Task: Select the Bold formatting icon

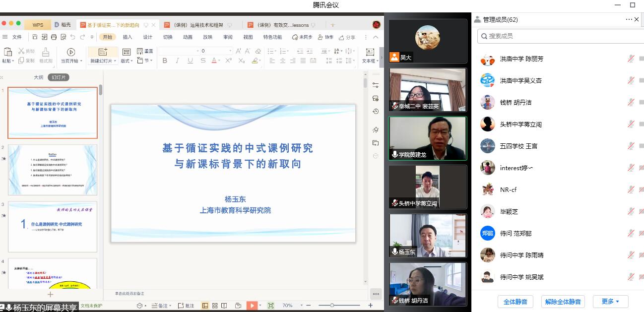Action: click(x=165, y=61)
